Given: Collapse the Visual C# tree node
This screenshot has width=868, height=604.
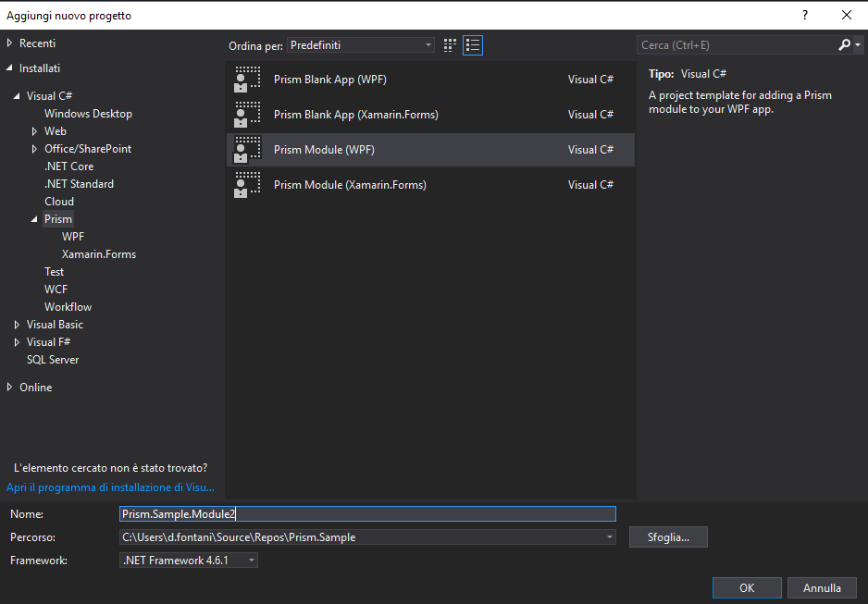Looking at the screenshot, I should click(17, 95).
